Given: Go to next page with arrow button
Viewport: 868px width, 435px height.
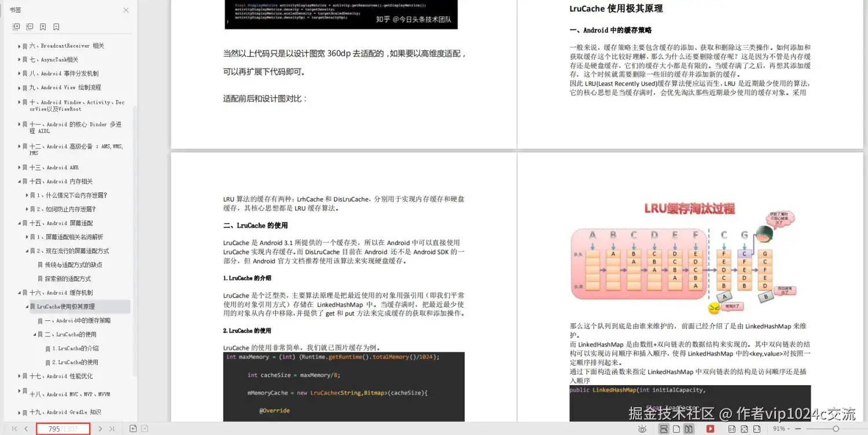Looking at the screenshot, I should [x=100, y=429].
